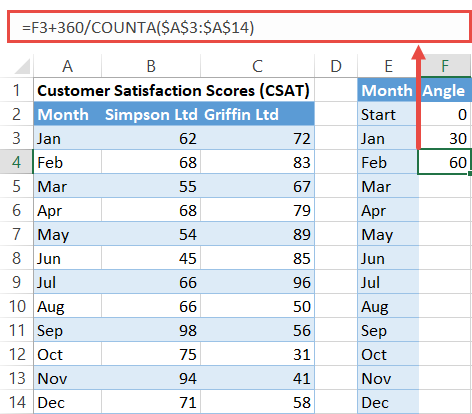Select column A header
Image resolution: width=472 pixels, height=414 pixels.
pos(67,66)
